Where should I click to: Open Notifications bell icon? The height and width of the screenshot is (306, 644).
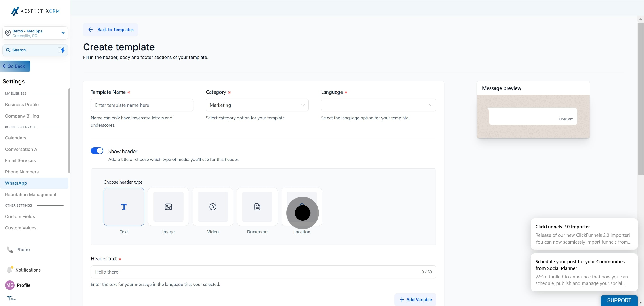coord(9,270)
